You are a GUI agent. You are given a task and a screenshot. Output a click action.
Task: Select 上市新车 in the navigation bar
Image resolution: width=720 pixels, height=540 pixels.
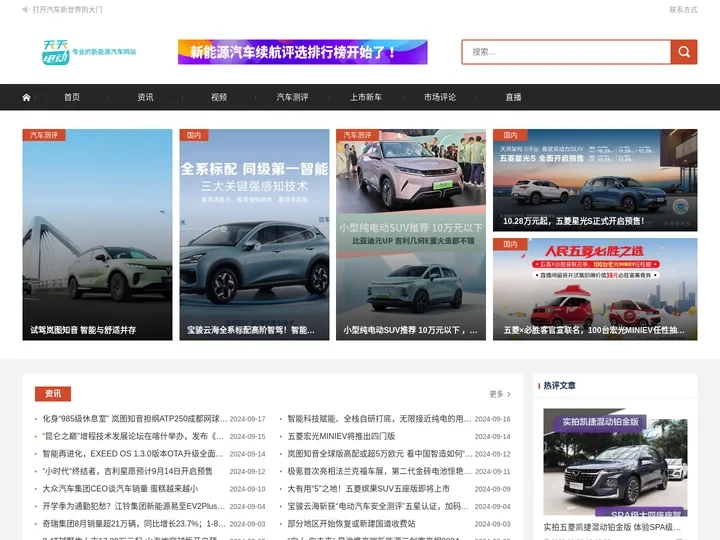point(366,97)
